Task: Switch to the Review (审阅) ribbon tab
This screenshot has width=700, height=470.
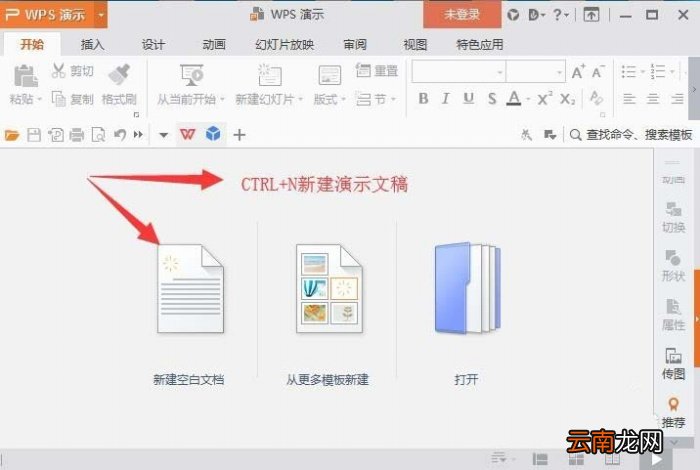Action: click(355, 45)
